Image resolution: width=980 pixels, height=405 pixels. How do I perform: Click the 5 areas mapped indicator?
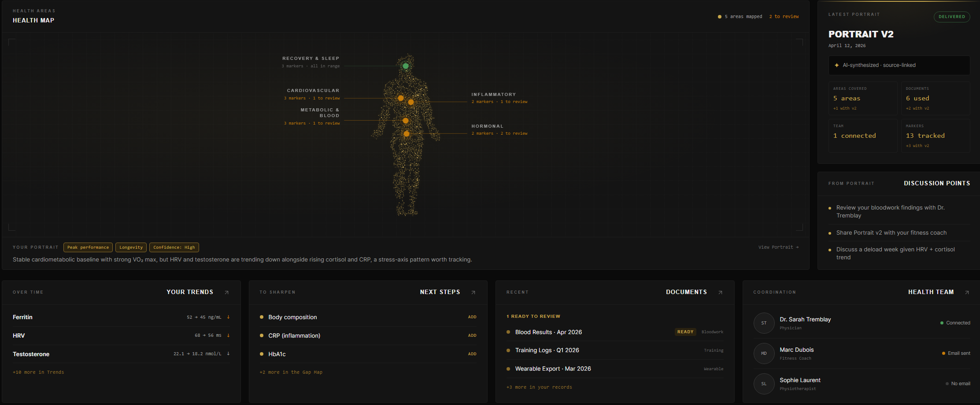(740, 17)
